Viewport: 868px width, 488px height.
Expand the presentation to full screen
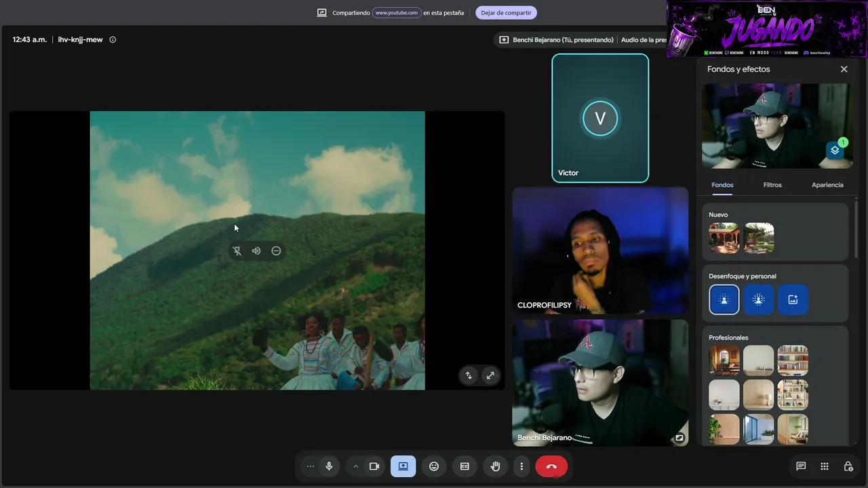coord(490,375)
